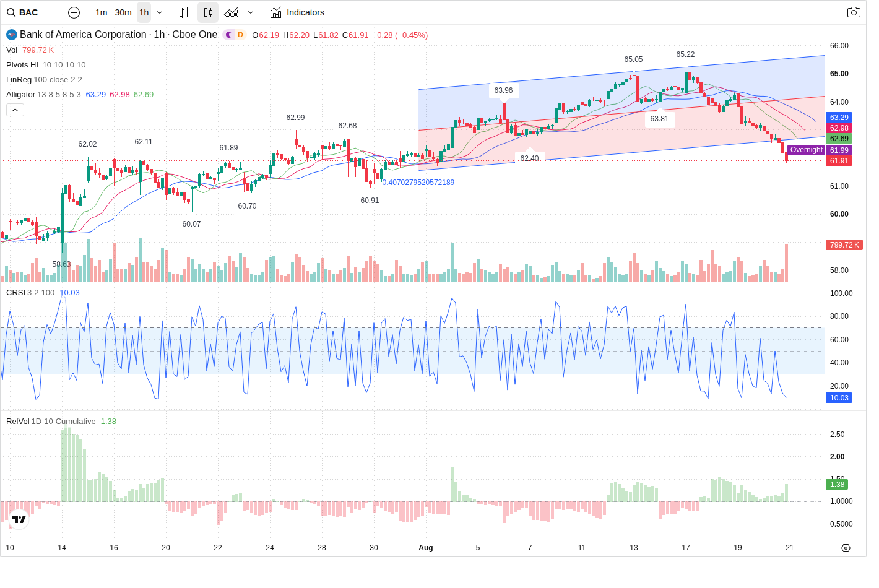Open symbol search via the BAC magnifier

point(11,12)
